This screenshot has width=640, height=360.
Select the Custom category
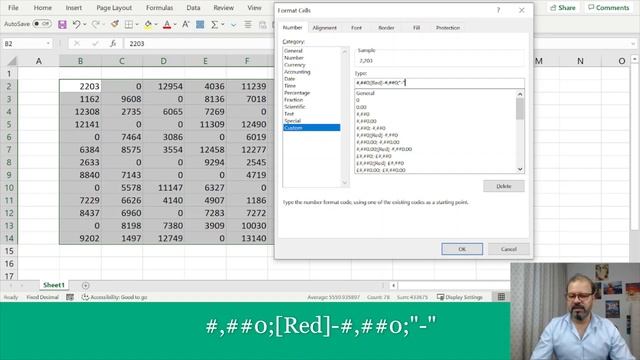pyautogui.click(x=311, y=128)
